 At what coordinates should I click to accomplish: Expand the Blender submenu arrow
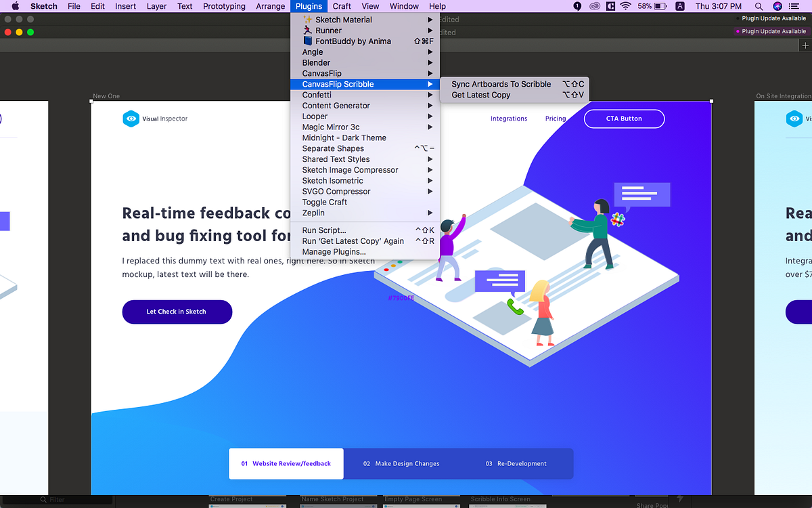(430, 63)
